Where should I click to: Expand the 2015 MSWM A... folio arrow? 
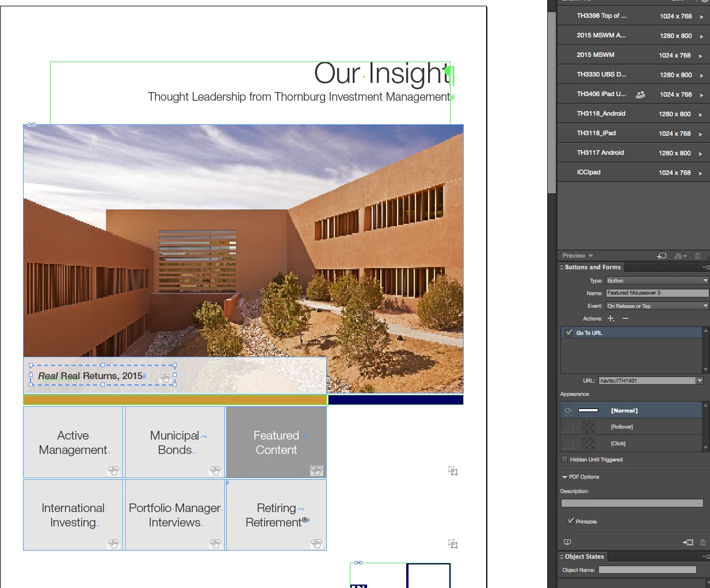(701, 36)
